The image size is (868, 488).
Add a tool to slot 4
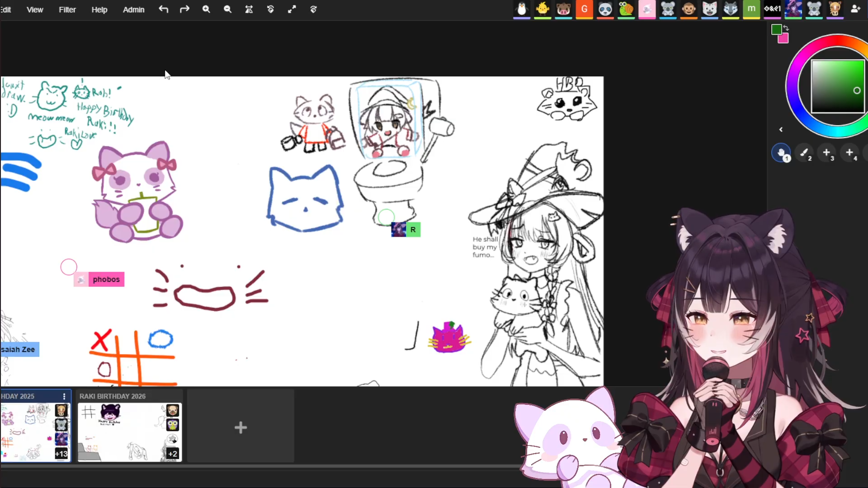[x=850, y=153]
